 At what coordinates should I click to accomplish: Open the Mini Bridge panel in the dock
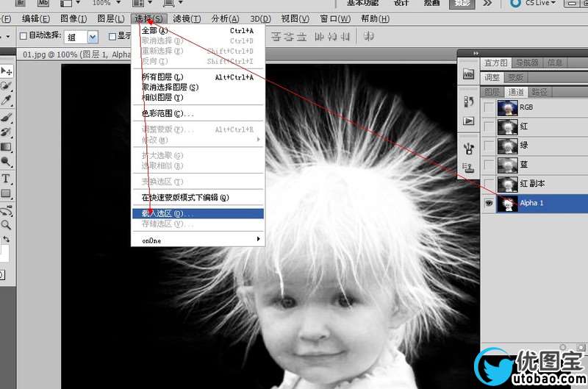click(468, 74)
